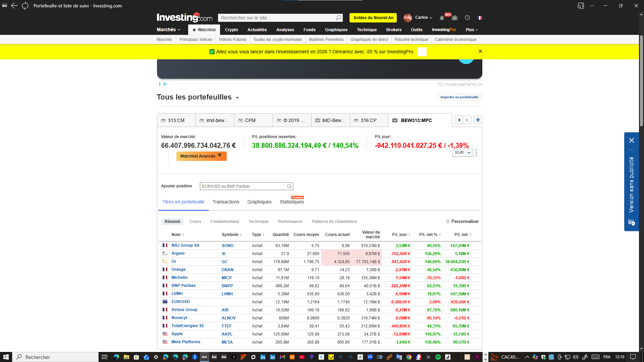644x362 pixels.
Task: Switch to the 316:CP portfolio tab
Action: coord(369,120)
